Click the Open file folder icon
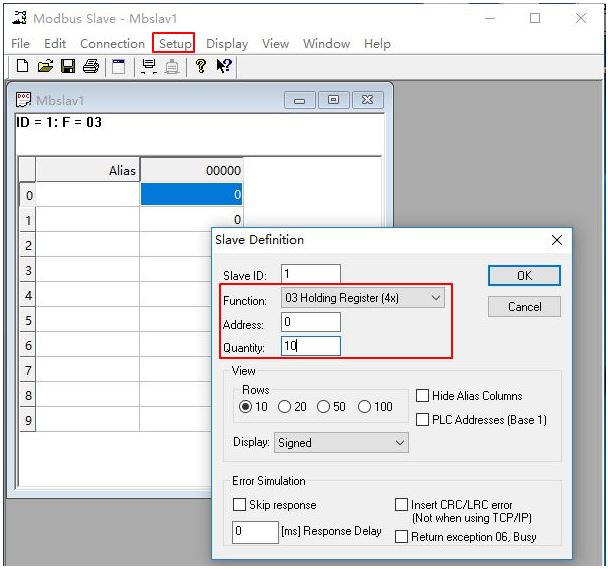608x569 pixels. 45,66
